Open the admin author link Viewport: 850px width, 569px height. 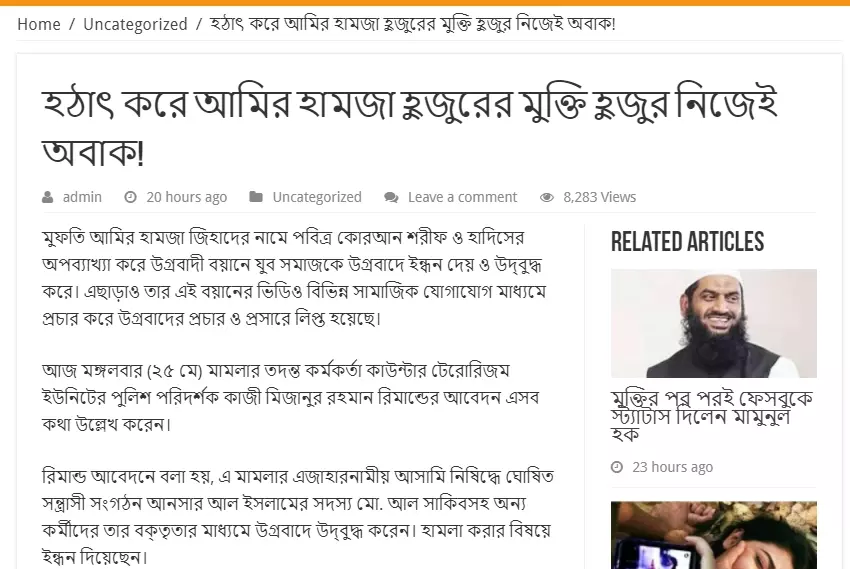click(82, 197)
